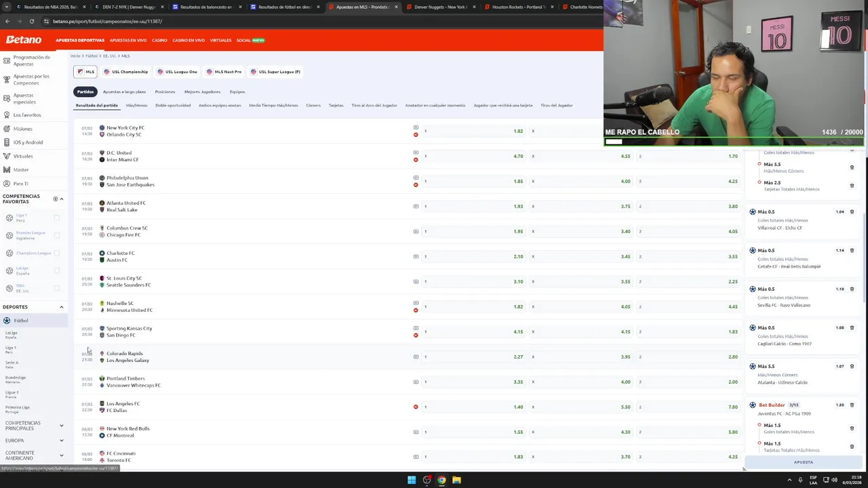
Task: Open Virtuales menu item
Action: (220, 40)
